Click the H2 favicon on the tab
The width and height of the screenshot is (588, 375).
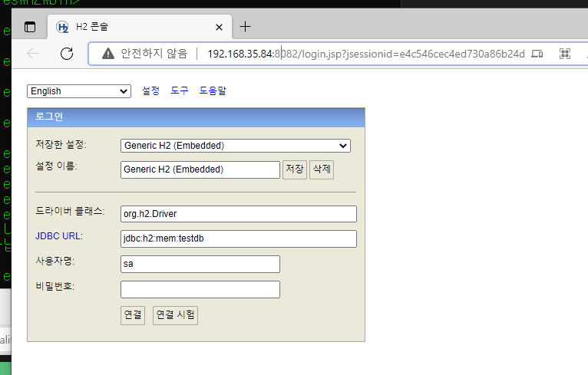pos(63,28)
